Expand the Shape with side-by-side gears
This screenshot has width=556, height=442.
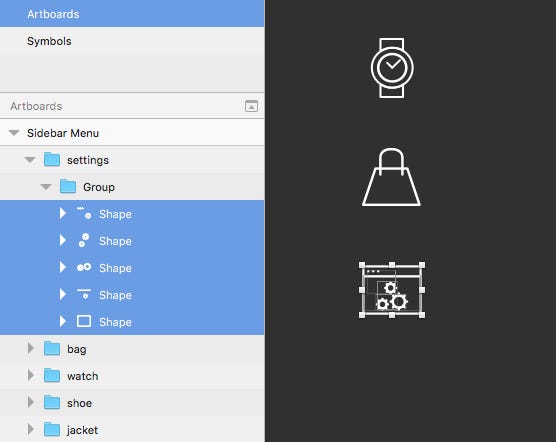point(63,267)
